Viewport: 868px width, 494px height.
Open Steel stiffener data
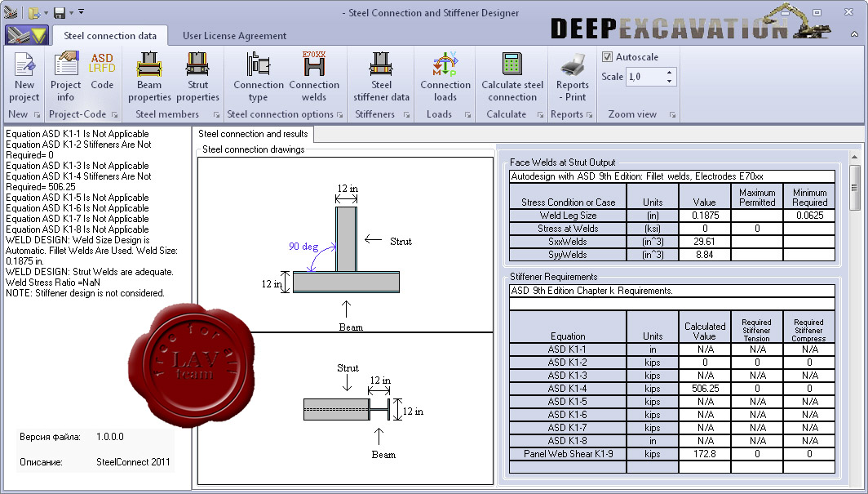[x=381, y=77]
